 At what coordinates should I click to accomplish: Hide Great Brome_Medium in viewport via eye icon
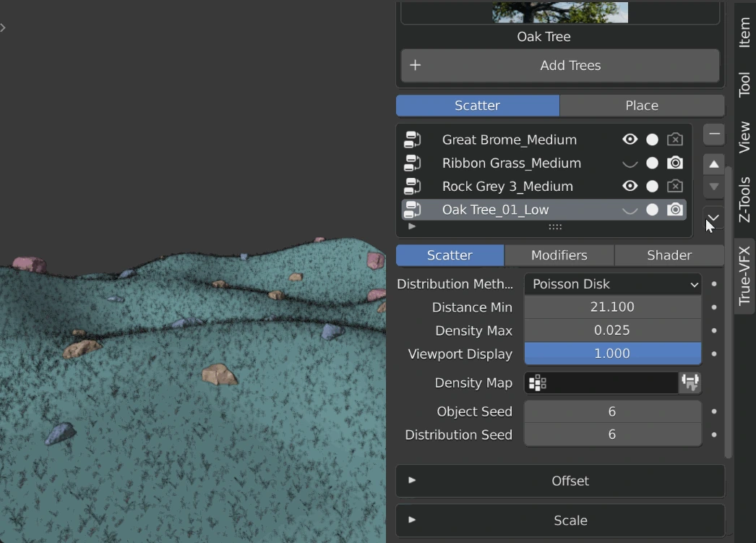pos(630,140)
